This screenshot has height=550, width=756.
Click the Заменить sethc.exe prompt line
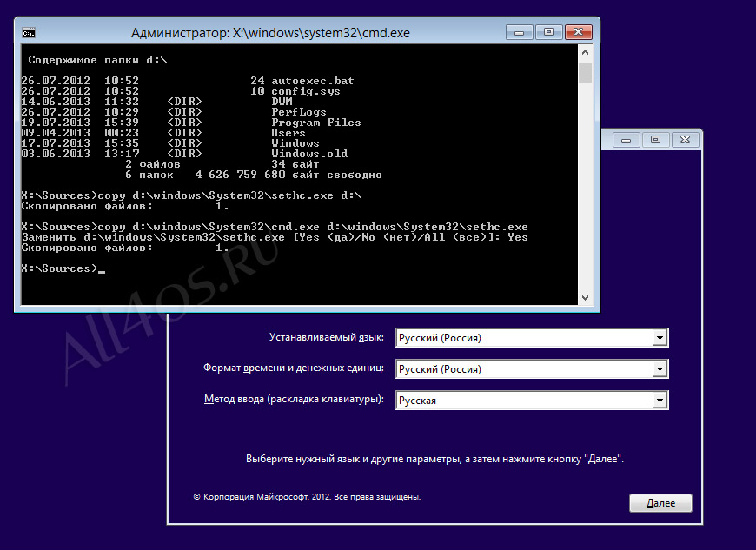[x=275, y=237]
